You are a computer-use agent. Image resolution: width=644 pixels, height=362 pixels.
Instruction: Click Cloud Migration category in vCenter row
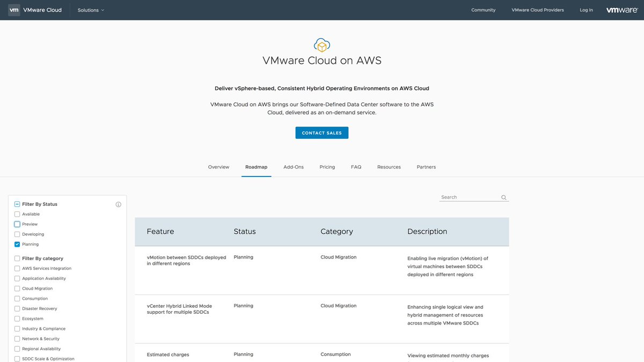[339, 306]
